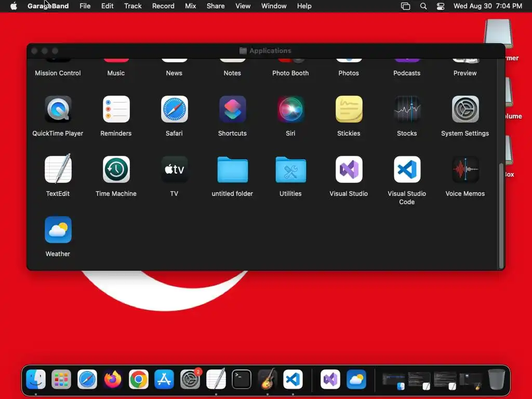Image resolution: width=532 pixels, height=399 pixels.
Task: Click the Applications window vertical scrollbar
Action: (501, 216)
